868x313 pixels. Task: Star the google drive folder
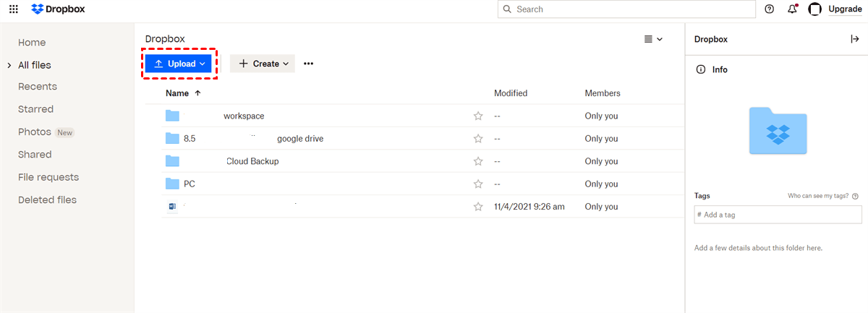coord(478,139)
